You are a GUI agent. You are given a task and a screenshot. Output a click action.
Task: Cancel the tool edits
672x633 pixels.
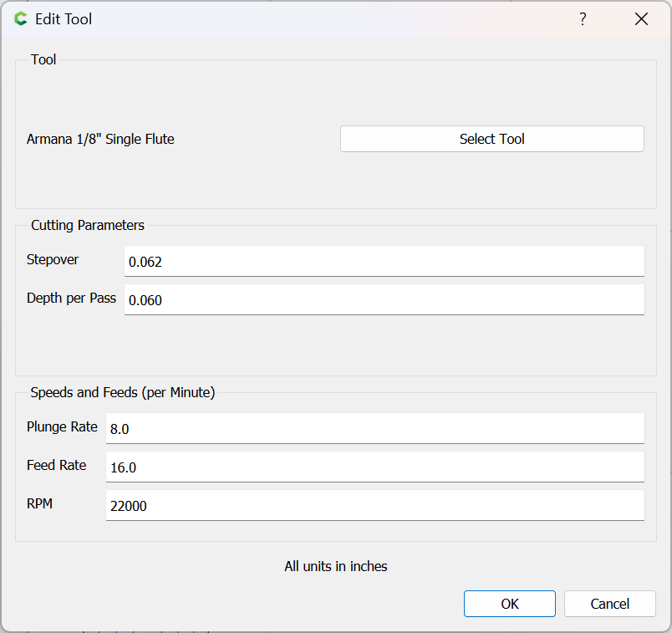[610, 604]
